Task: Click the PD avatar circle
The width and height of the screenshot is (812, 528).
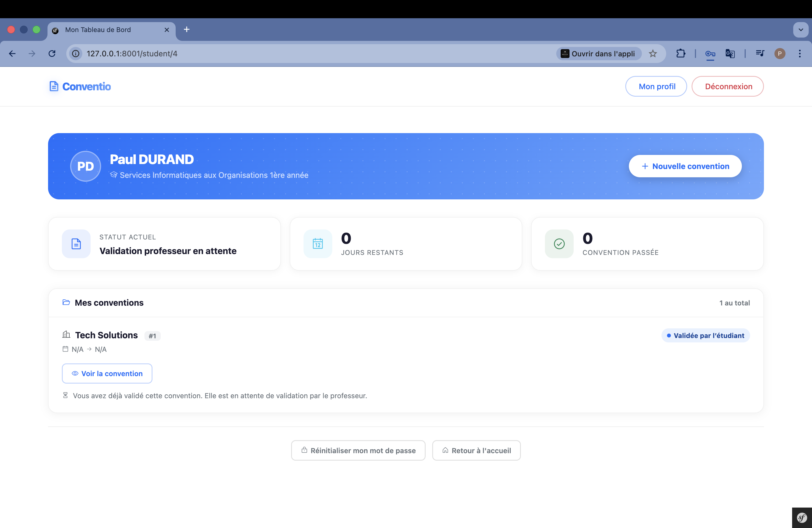Action: click(85, 166)
